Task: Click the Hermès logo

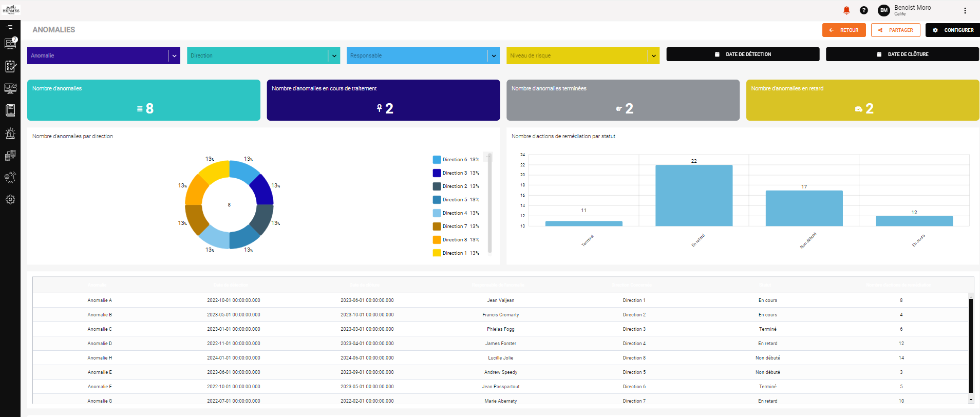Action: (x=11, y=10)
